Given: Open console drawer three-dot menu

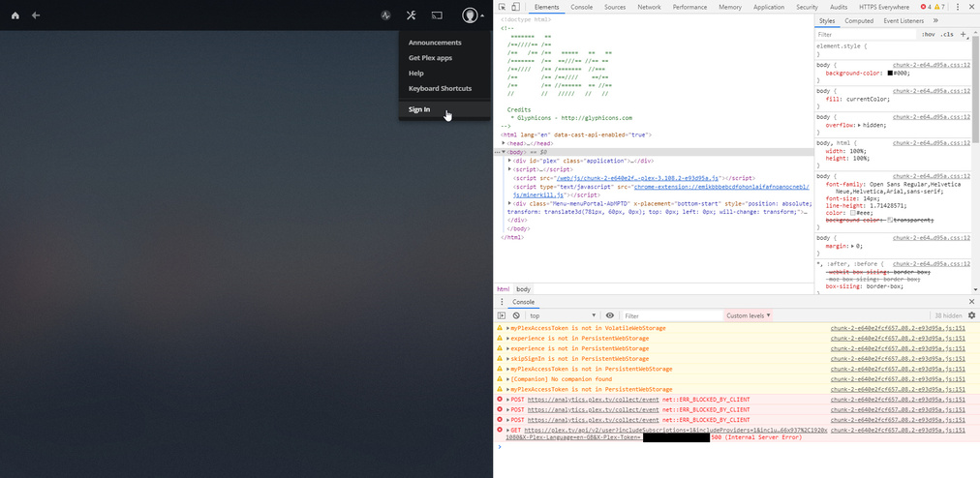Looking at the screenshot, I should 502,302.
